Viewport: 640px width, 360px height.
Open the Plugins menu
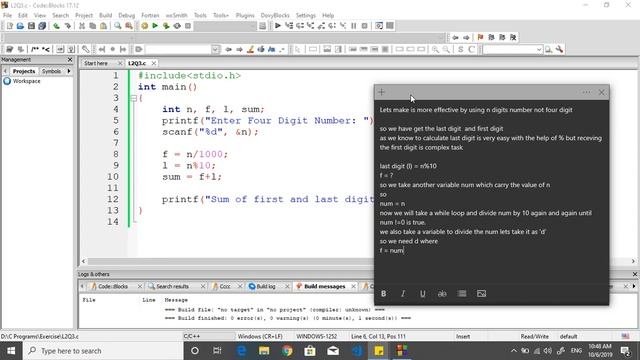point(245,15)
